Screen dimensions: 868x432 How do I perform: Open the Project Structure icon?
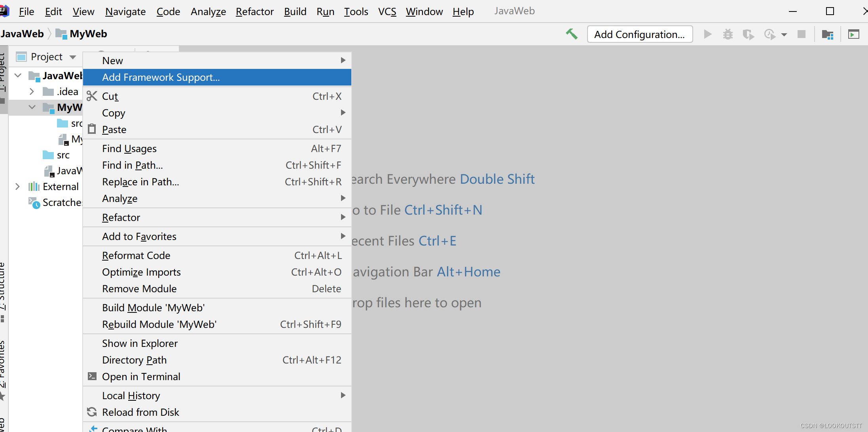point(828,34)
